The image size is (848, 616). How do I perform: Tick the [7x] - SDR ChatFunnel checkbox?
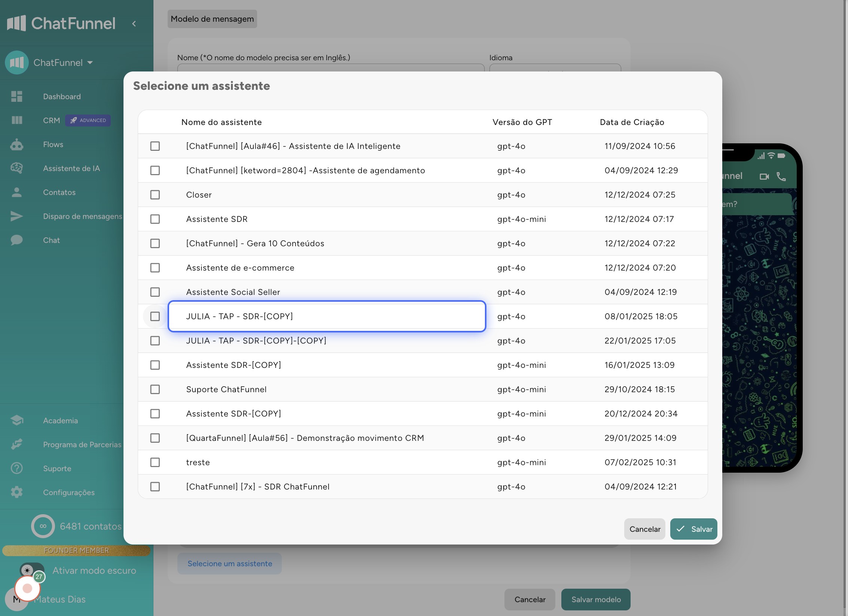coord(155,487)
